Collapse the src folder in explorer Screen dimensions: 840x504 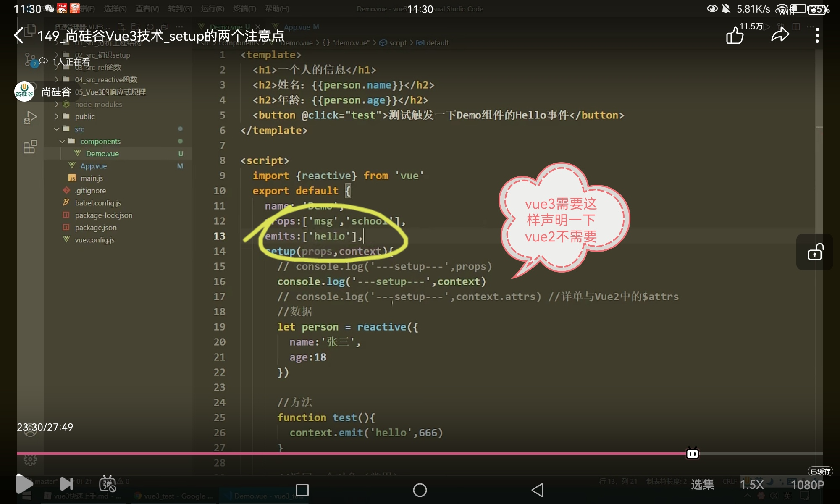[x=79, y=129]
